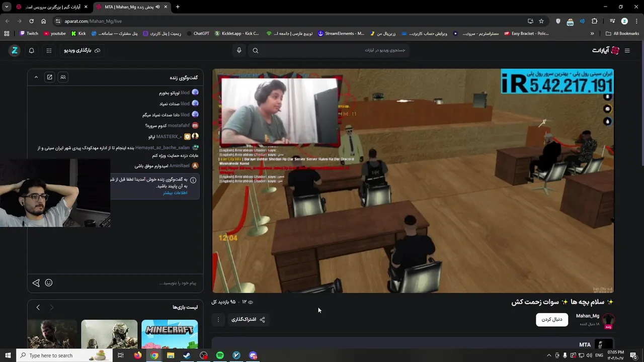Click the Z profile avatar
The width and height of the screenshot is (644, 362).
(15, 50)
